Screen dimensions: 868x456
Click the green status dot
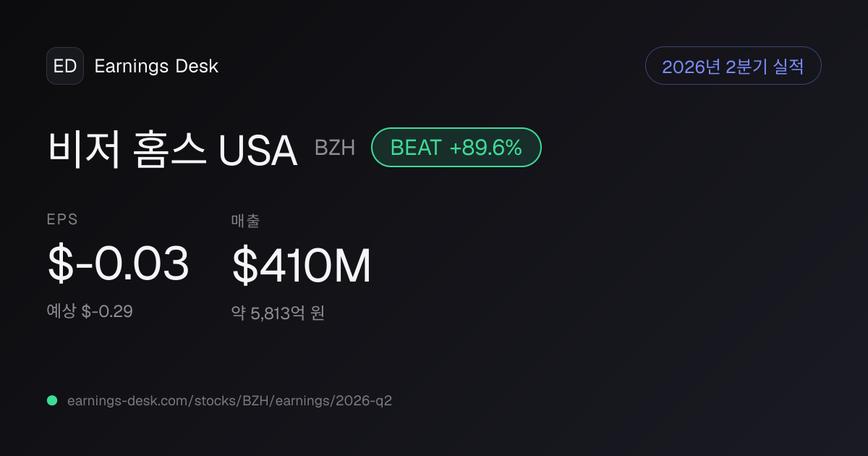[x=52, y=400]
